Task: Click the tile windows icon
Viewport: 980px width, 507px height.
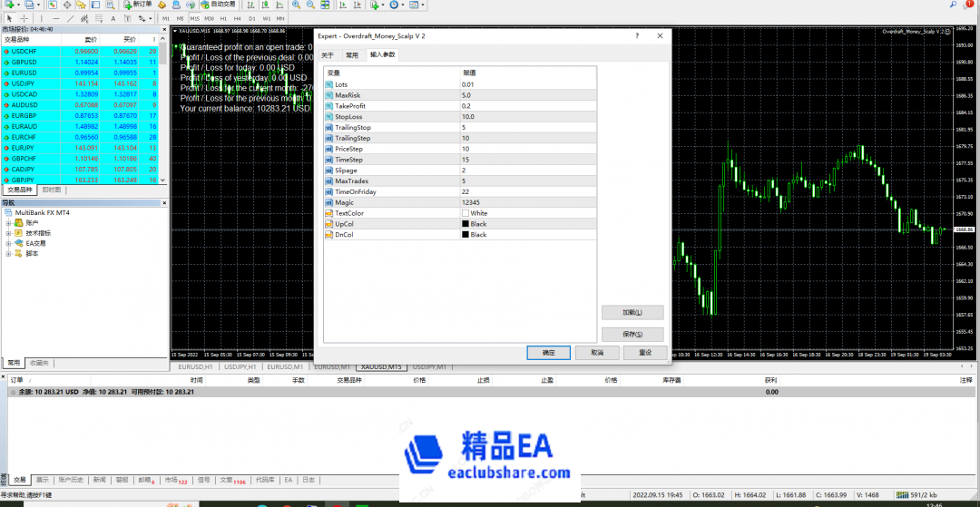Action: point(324,5)
